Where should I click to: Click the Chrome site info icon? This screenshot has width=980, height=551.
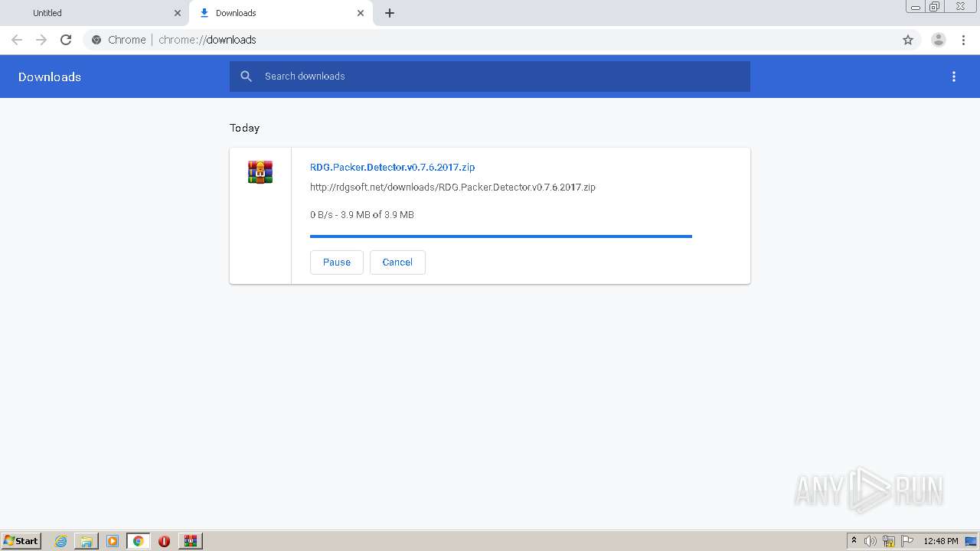click(96, 40)
